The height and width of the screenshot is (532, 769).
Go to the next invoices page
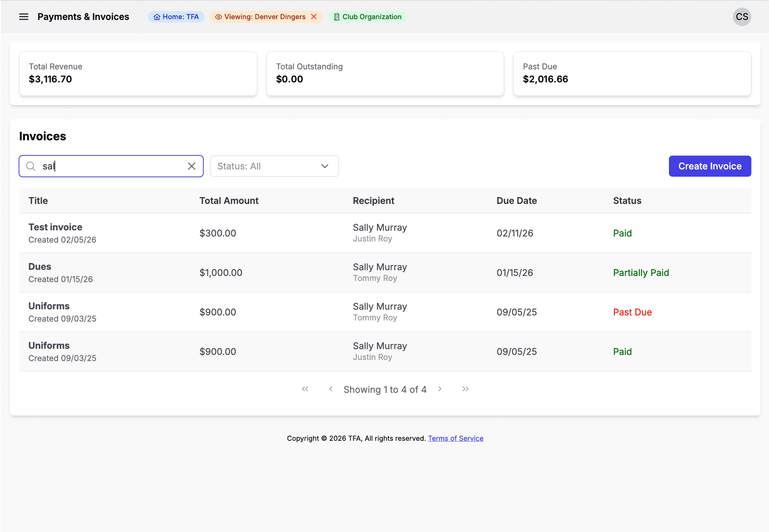coord(440,389)
